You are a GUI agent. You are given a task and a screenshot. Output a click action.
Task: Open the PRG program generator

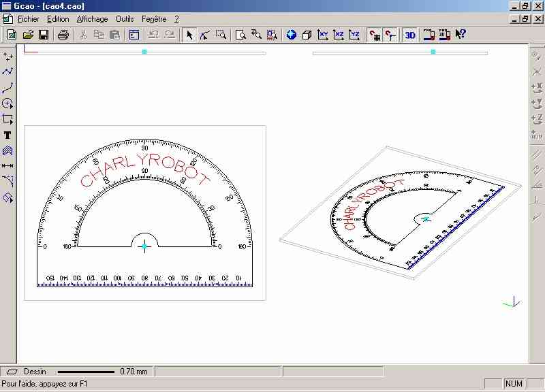[429, 35]
